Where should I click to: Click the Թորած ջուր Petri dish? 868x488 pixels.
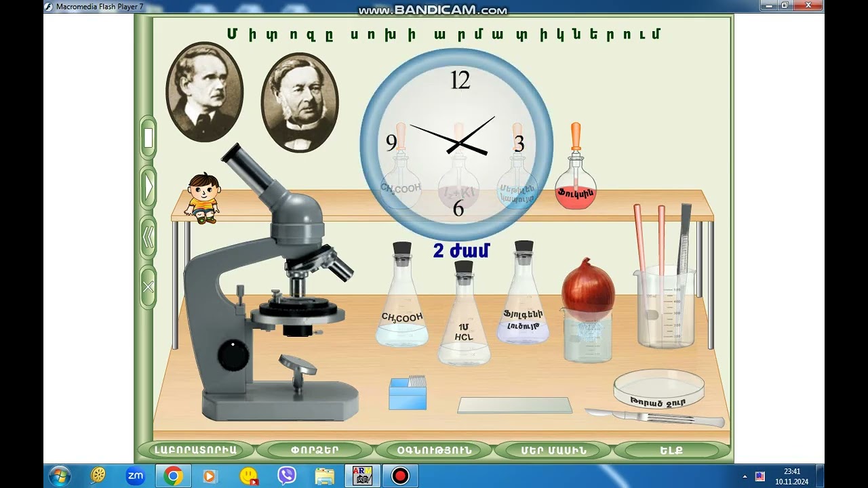pyautogui.click(x=658, y=388)
